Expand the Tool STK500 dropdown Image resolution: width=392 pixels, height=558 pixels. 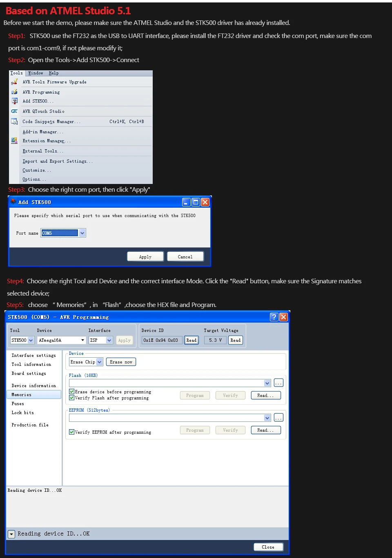(x=31, y=340)
